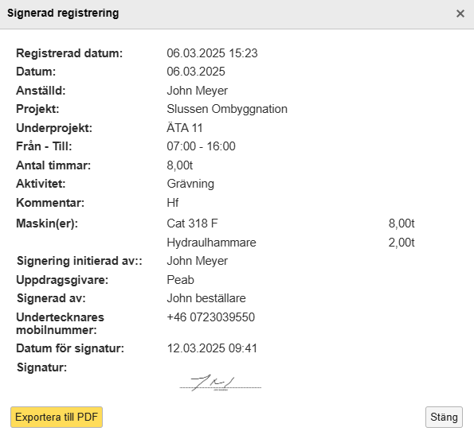Viewport: 474px width, 439px height.
Task: Click the Exportera till PDF button
Action: (56, 417)
